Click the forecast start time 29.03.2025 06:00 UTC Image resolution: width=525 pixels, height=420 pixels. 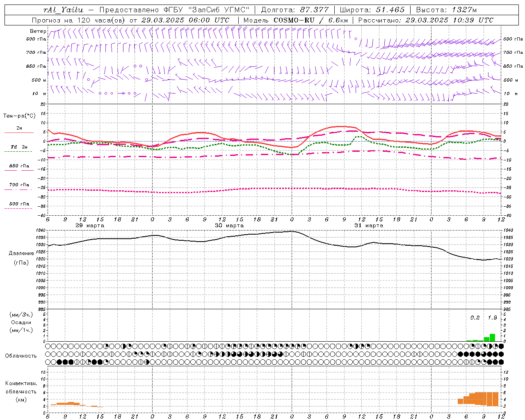click(x=185, y=20)
